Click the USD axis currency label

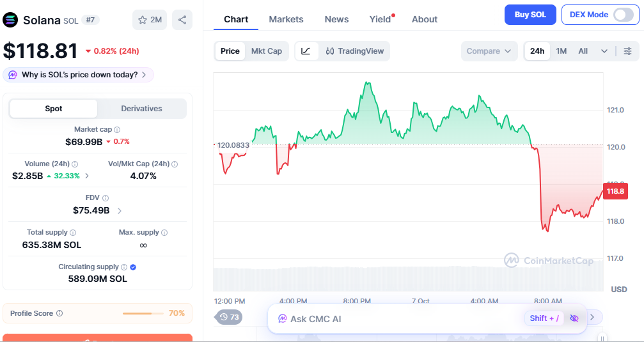coord(619,290)
